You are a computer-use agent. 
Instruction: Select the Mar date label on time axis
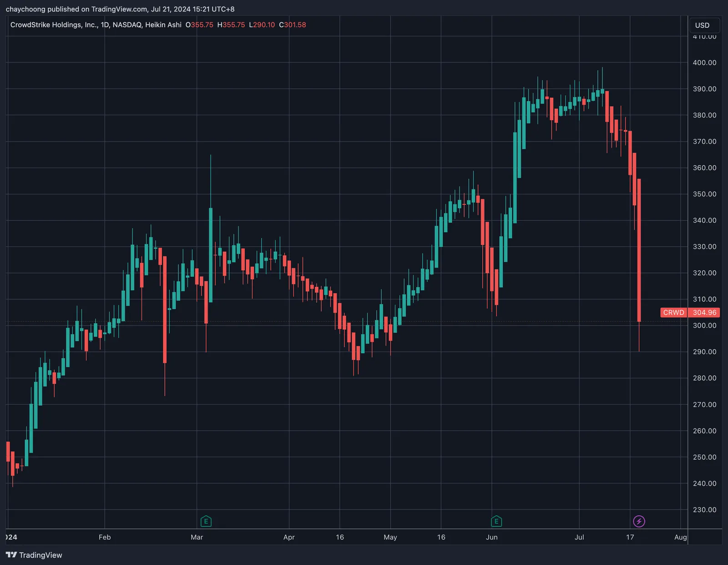pos(197,537)
